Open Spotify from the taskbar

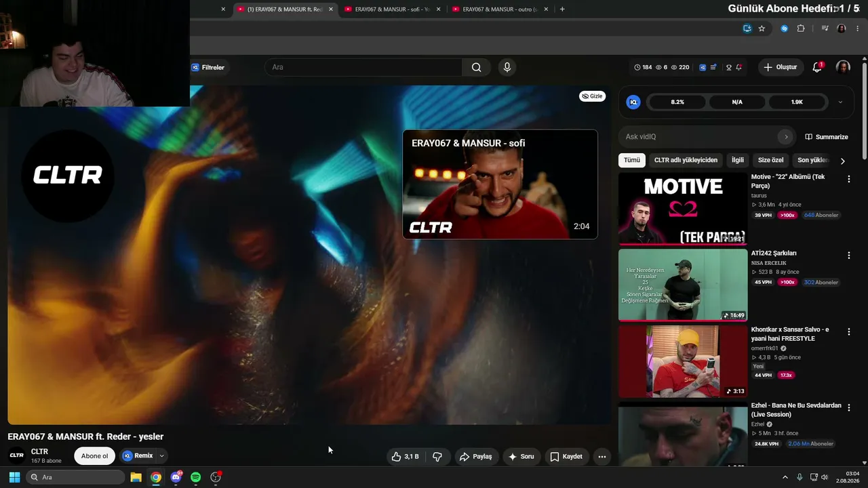coord(195,477)
